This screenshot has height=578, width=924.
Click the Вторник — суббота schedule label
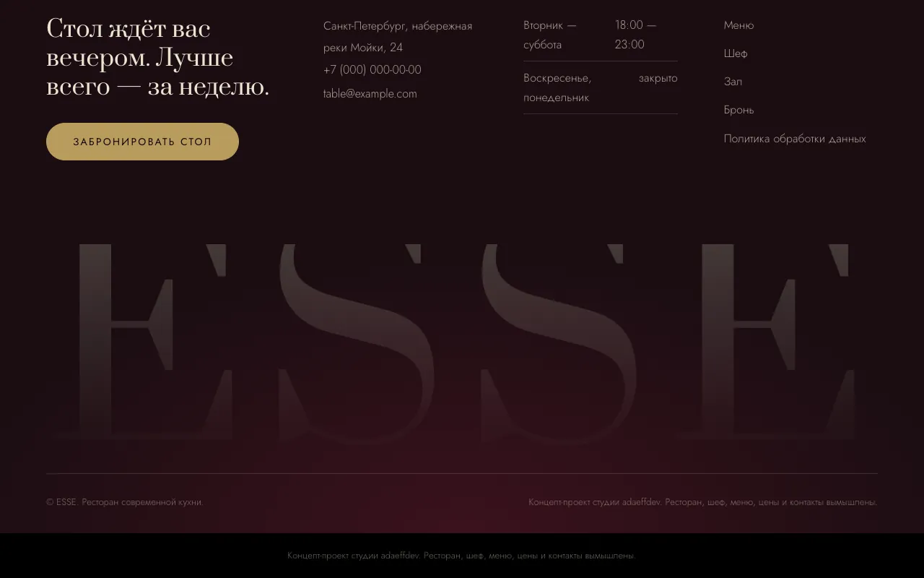click(550, 35)
